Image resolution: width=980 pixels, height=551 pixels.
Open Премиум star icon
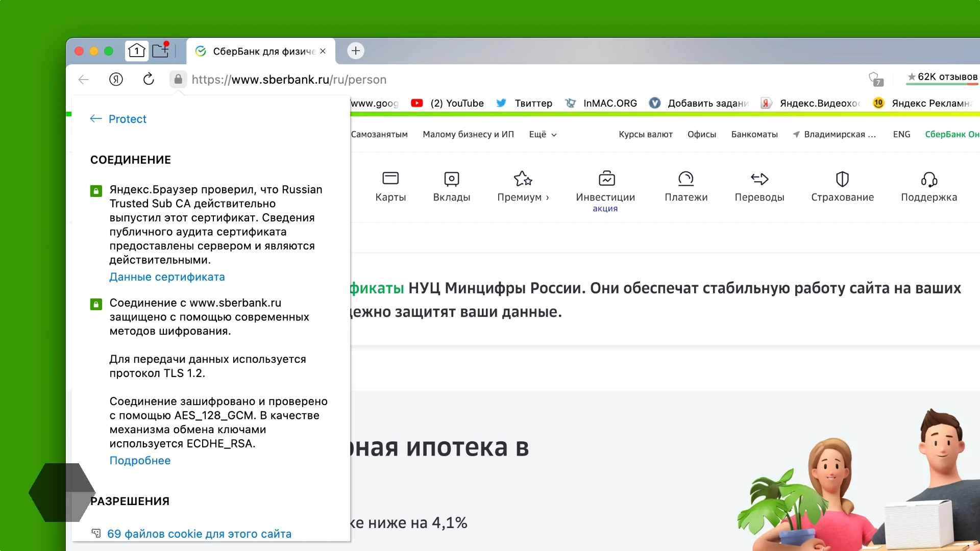coord(523,179)
